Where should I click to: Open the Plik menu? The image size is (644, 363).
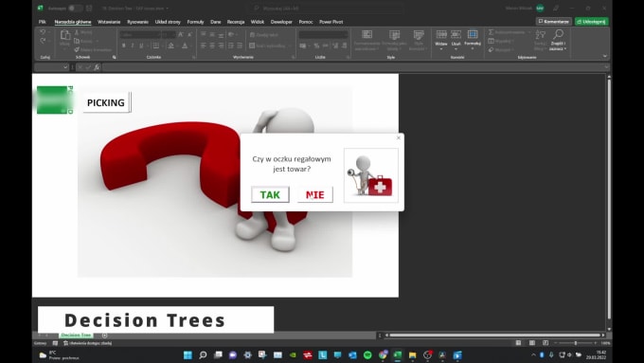[43, 22]
